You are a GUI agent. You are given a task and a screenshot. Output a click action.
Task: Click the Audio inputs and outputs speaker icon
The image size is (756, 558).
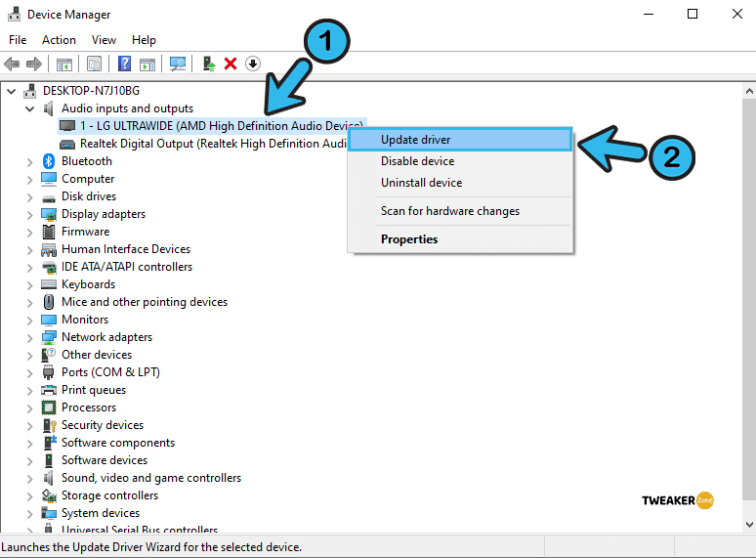(x=48, y=108)
